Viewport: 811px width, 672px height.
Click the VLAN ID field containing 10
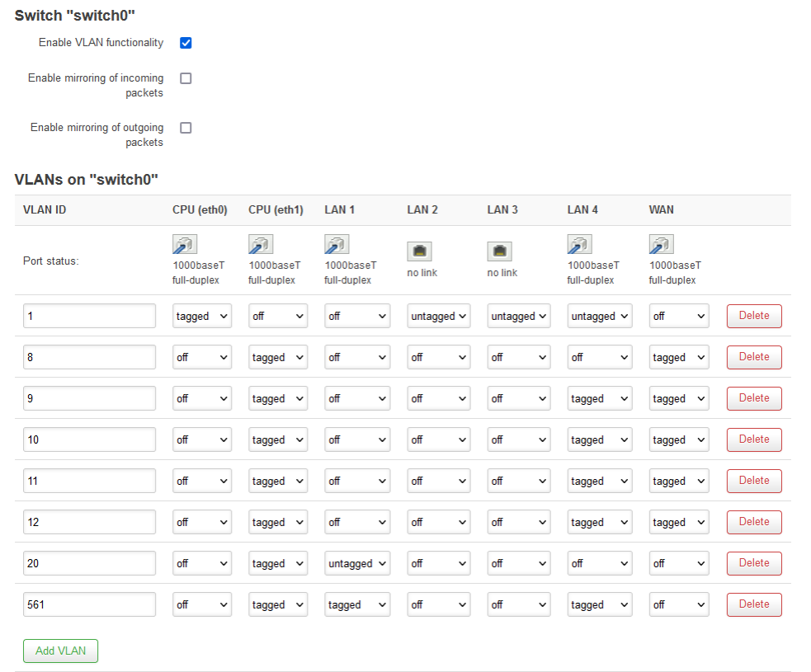click(89, 439)
